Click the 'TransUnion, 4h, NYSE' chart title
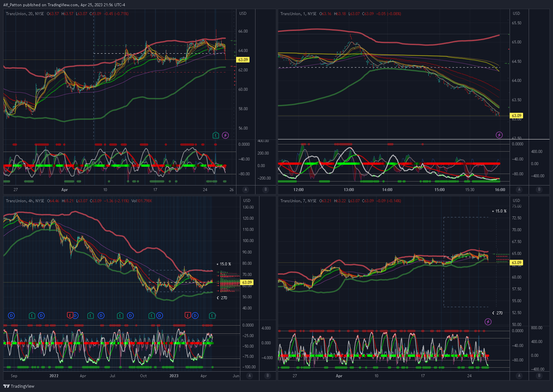 pos(25,201)
